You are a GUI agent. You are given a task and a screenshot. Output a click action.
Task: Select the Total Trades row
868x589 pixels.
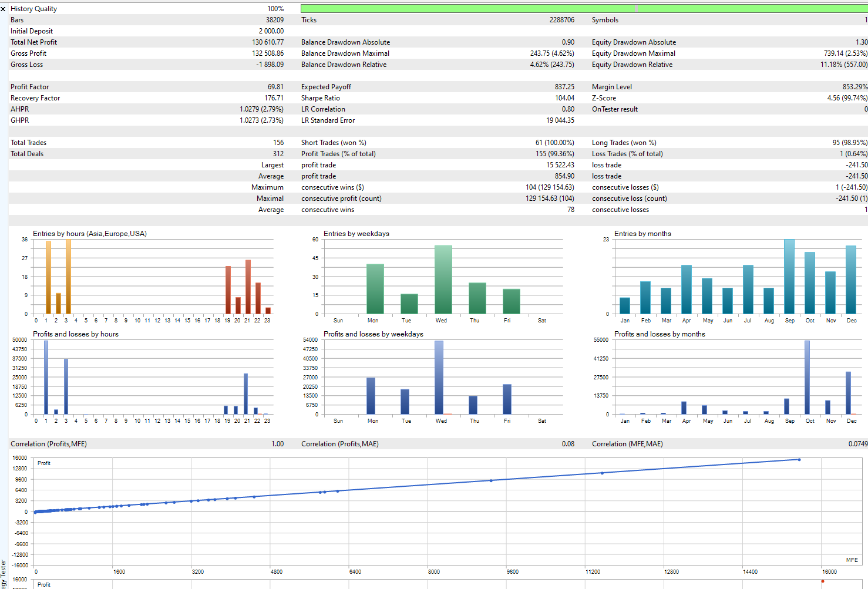click(147, 143)
